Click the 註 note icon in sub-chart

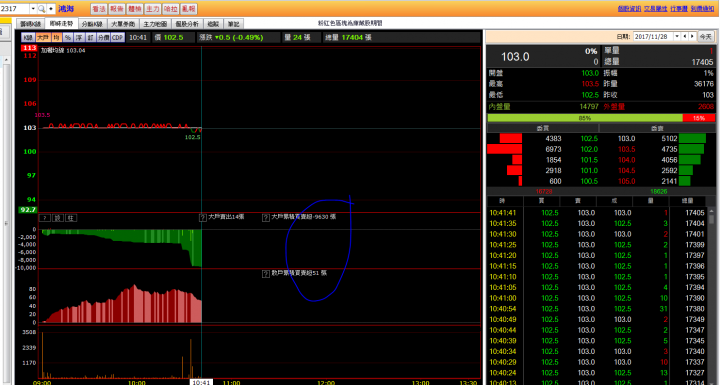[71, 218]
